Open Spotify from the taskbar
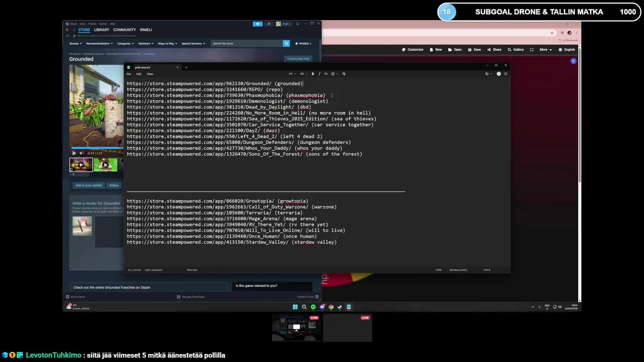The width and height of the screenshot is (644, 362). coord(313,307)
